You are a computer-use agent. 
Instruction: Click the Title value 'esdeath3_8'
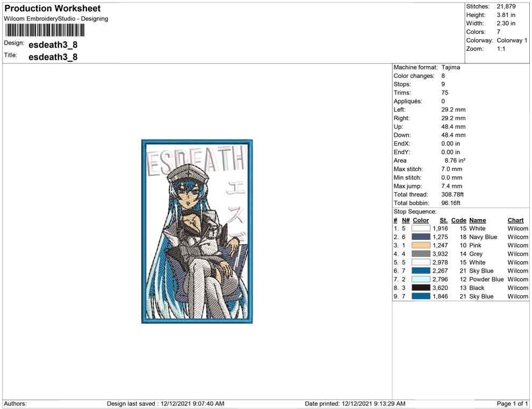[x=53, y=57]
